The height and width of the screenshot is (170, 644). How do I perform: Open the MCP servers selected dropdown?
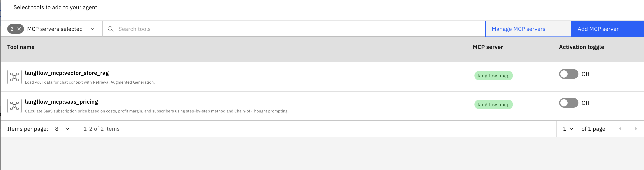pyautogui.click(x=92, y=29)
